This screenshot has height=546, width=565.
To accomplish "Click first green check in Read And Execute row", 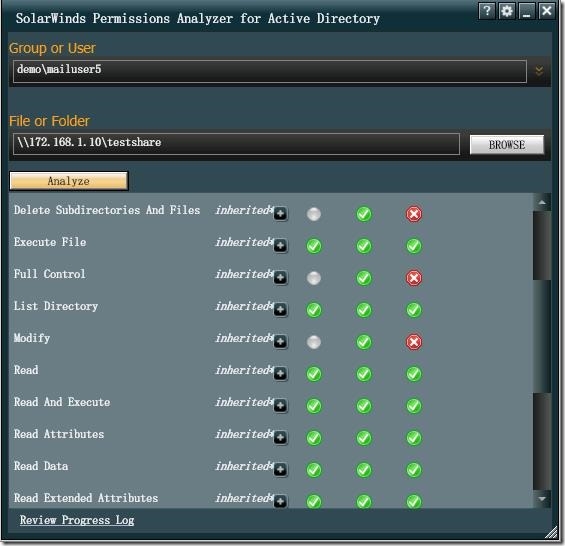I will [x=313, y=406].
